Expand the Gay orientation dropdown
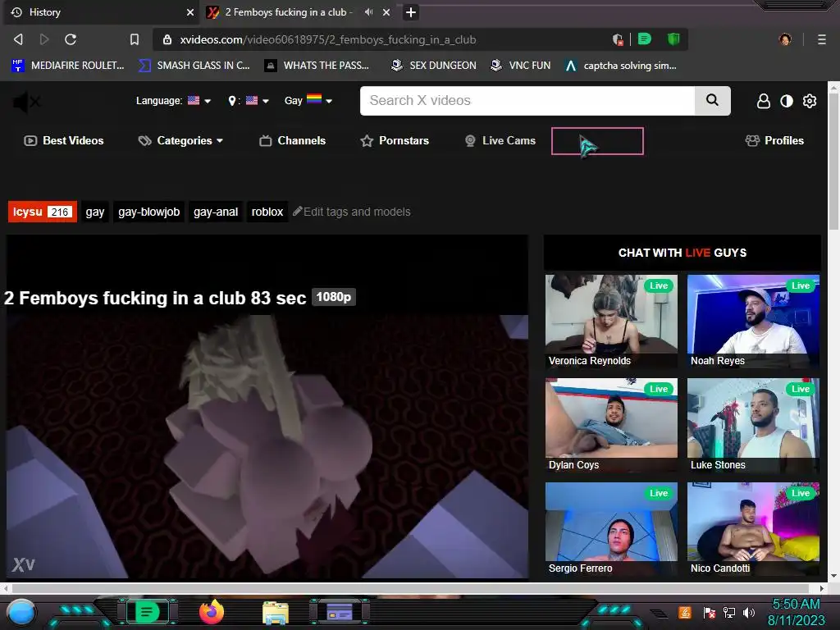 tap(308, 100)
